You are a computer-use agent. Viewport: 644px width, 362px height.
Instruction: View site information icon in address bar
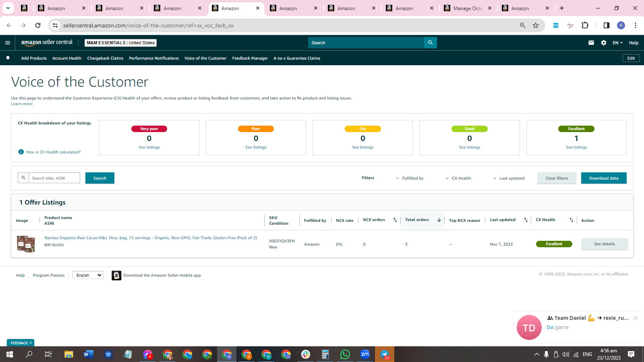[x=56, y=25]
